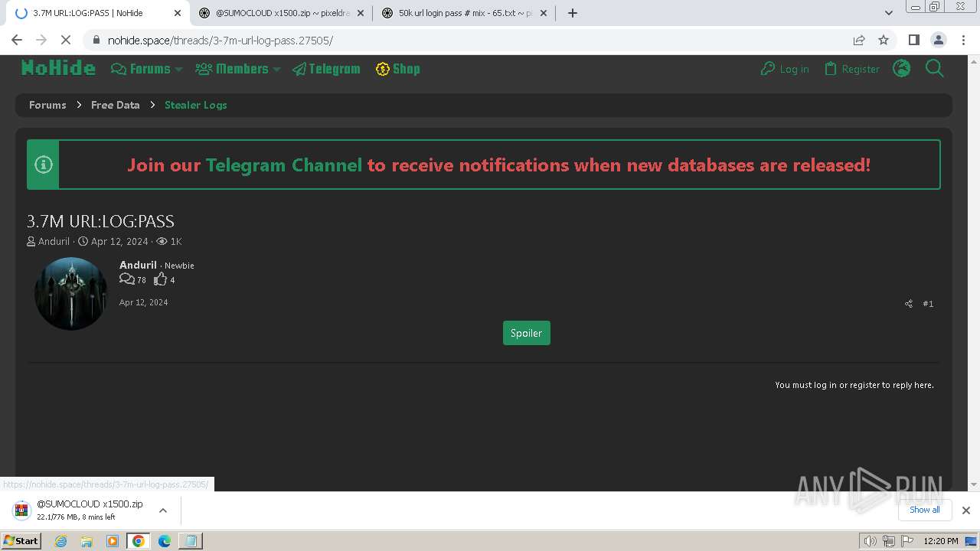The image size is (980, 551).
Task: Expand download options chevron for SUMOCLOUD zip
Action: pos(163,510)
